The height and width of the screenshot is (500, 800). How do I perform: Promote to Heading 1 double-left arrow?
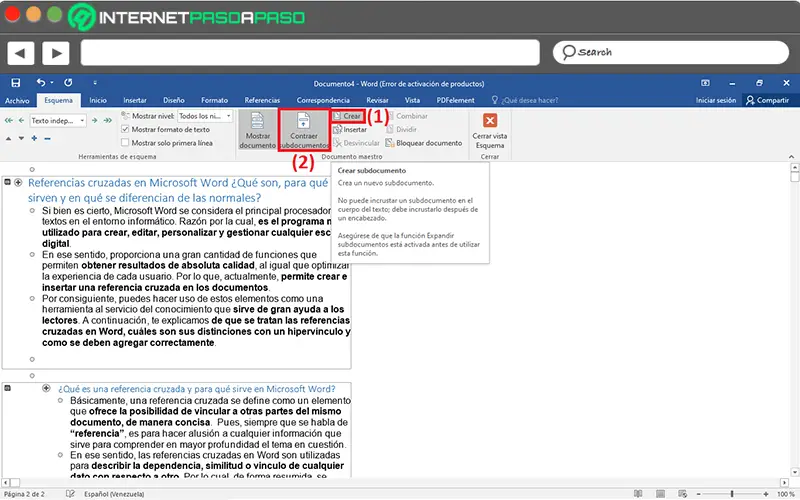[x=9, y=120]
